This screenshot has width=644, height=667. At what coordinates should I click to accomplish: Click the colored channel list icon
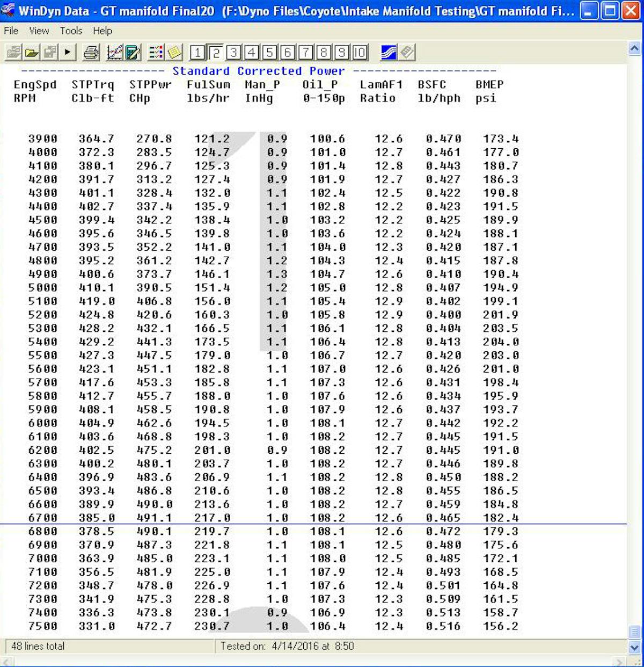pyautogui.click(x=156, y=52)
